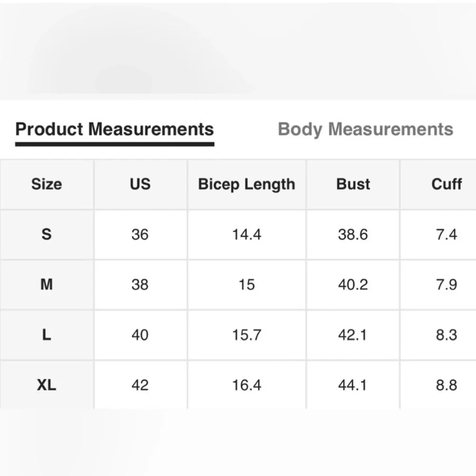Select the US size 42 cell
The image size is (476, 476).
click(140, 385)
